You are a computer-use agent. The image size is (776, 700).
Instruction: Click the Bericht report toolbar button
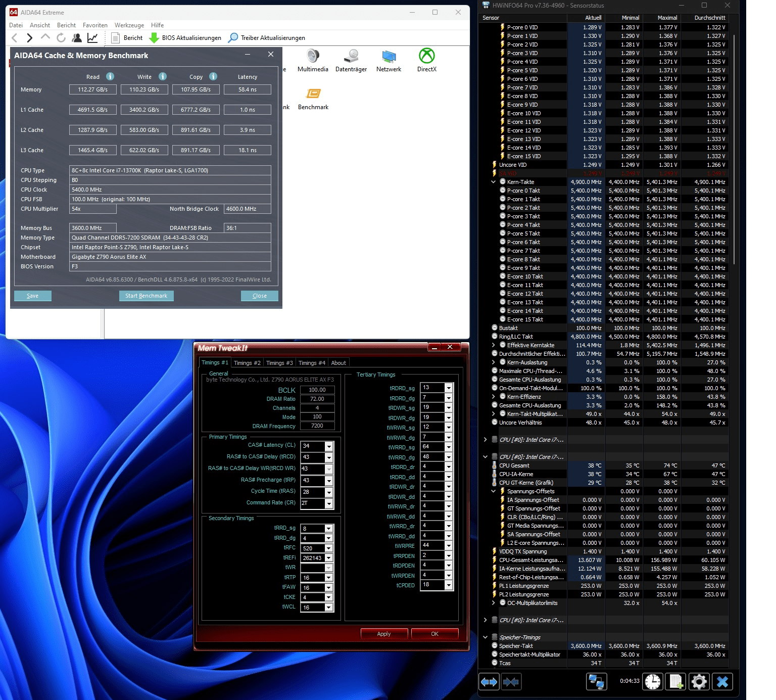click(x=127, y=38)
